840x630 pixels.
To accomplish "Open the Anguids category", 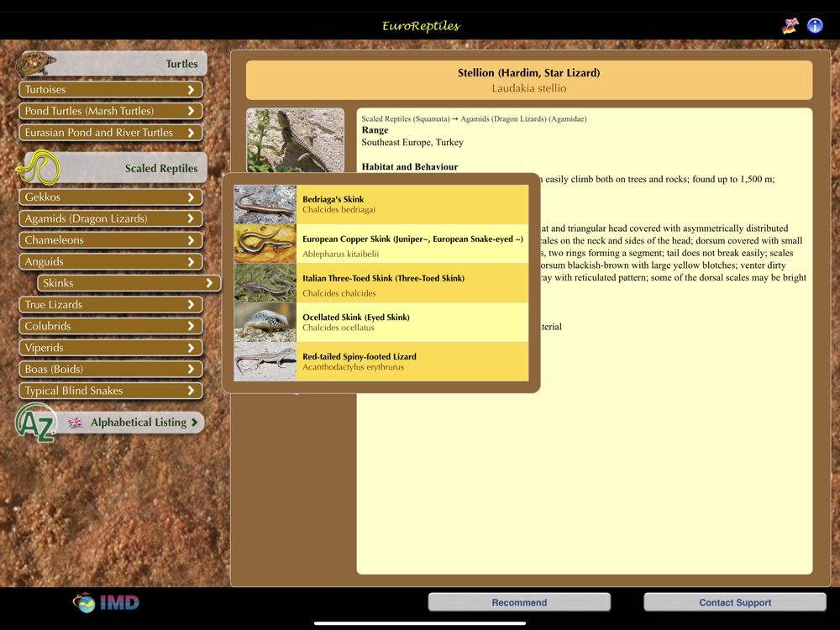I will coord(111,261).
